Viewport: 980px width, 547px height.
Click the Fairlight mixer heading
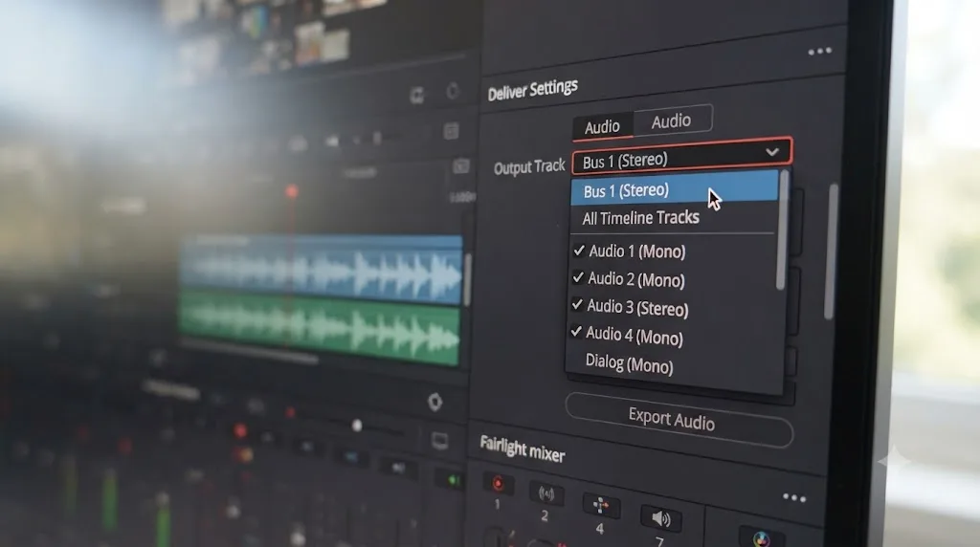(523, 449)
